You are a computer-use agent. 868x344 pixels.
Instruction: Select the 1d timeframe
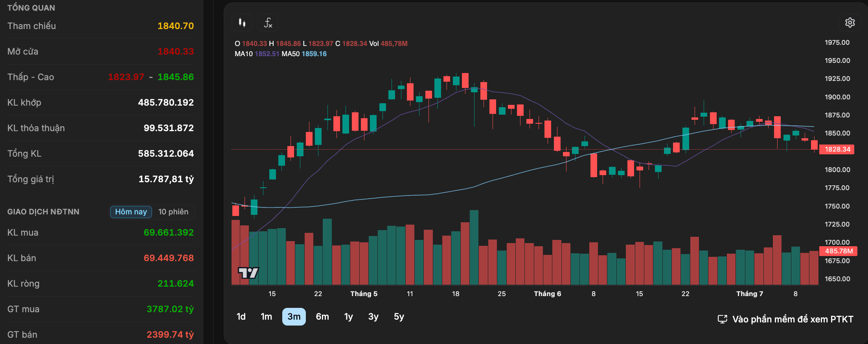241,317
